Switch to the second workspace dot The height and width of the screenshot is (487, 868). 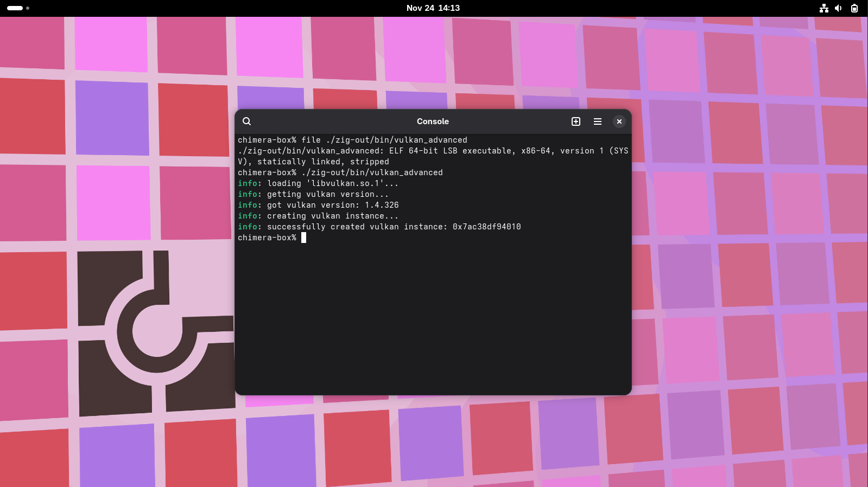[x=28, y=8]
